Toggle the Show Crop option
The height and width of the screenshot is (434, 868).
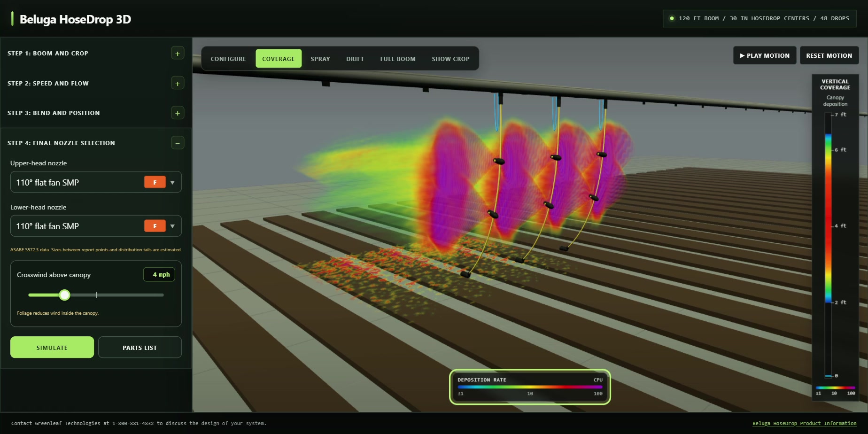tap(450, 59)
